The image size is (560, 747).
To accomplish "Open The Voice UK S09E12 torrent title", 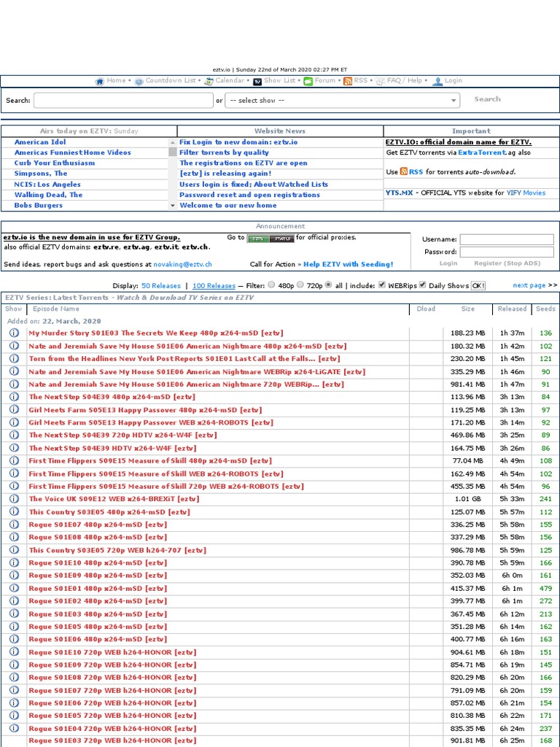I will pyautogui.click(x=114, y=499).
